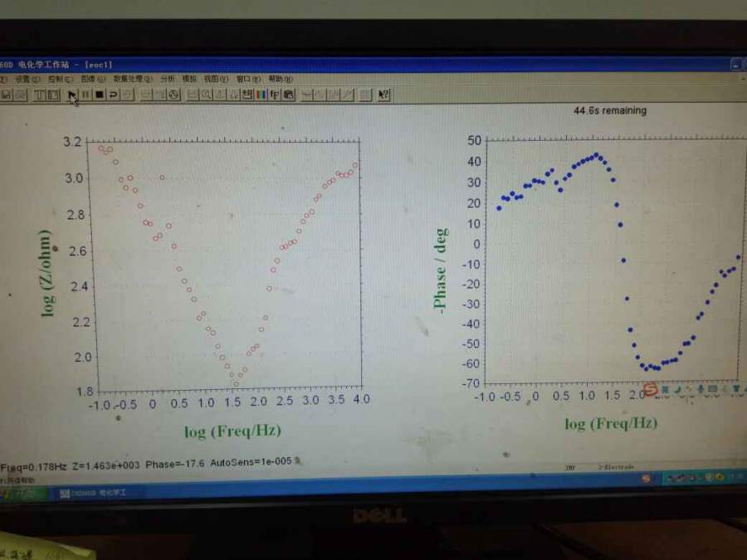
Task: Click the left plot's "log (Freq/Hz)" label
Action: [233, 431]
